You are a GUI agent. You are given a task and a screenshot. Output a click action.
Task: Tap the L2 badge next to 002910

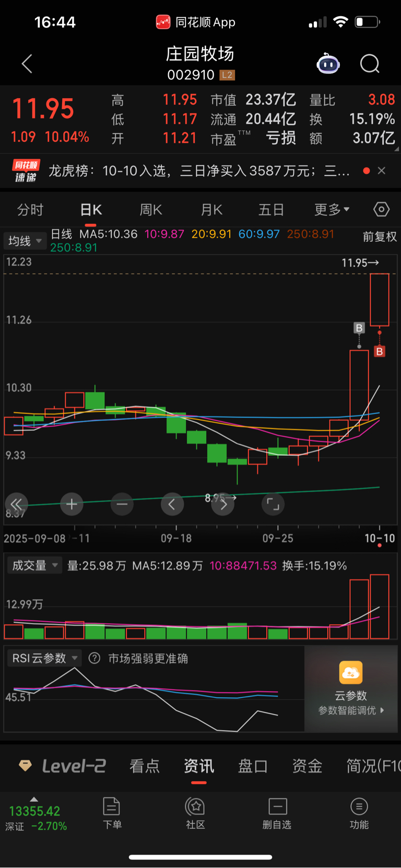(x=227, y=75)
